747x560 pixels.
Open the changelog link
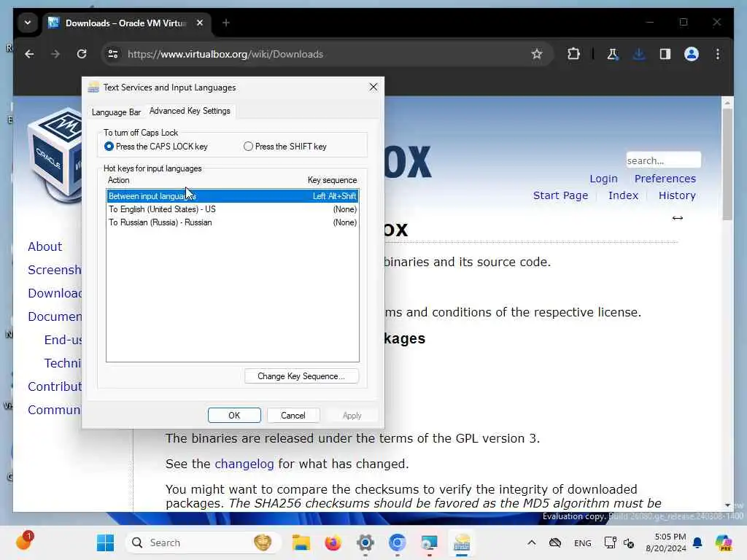[x=244, y=464]
